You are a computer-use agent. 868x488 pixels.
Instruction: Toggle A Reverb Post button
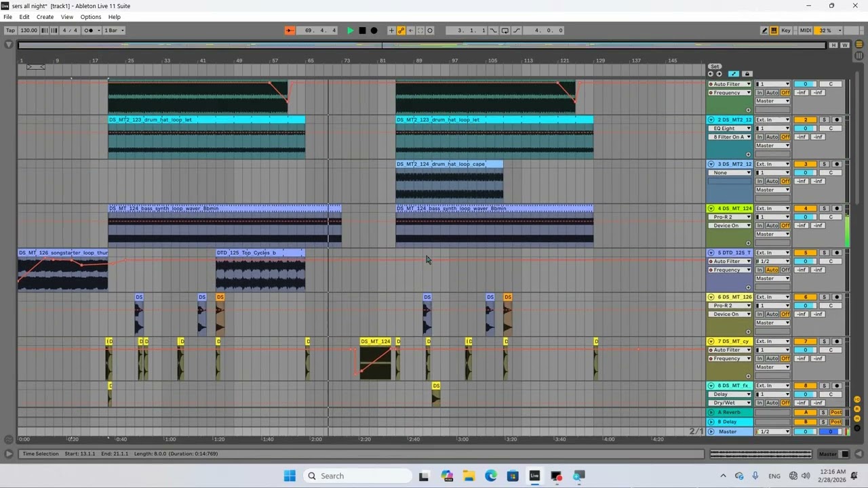click(x=837, y=412)
